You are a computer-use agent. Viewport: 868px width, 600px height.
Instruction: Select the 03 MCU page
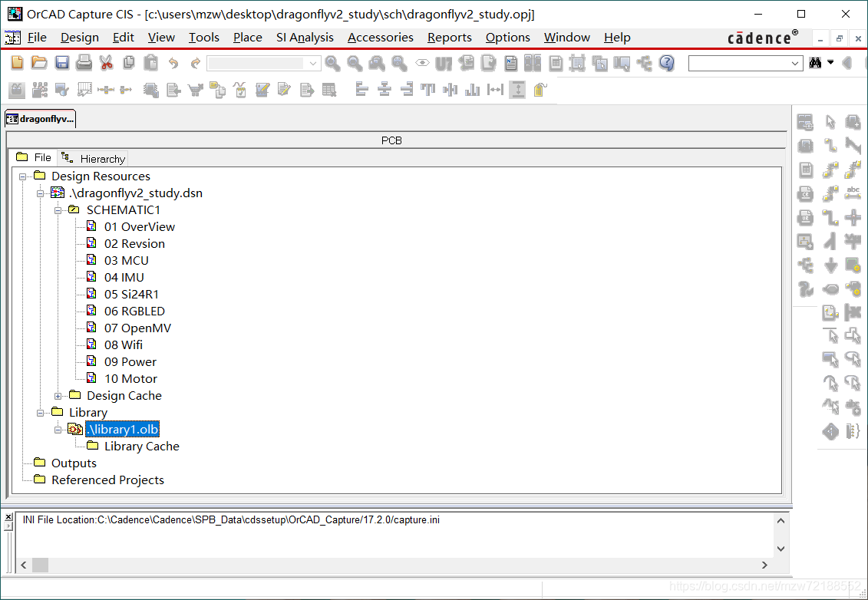tap(126, 261)
